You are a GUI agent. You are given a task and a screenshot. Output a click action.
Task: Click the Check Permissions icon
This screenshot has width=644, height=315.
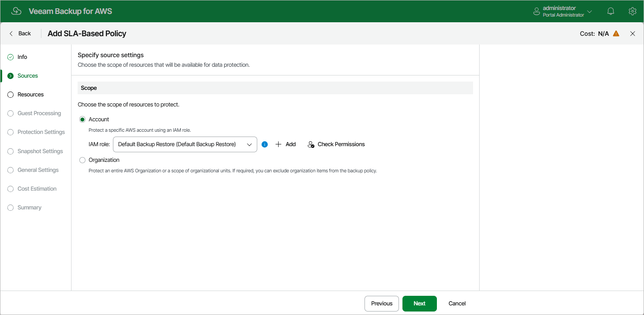click(311, 144)
